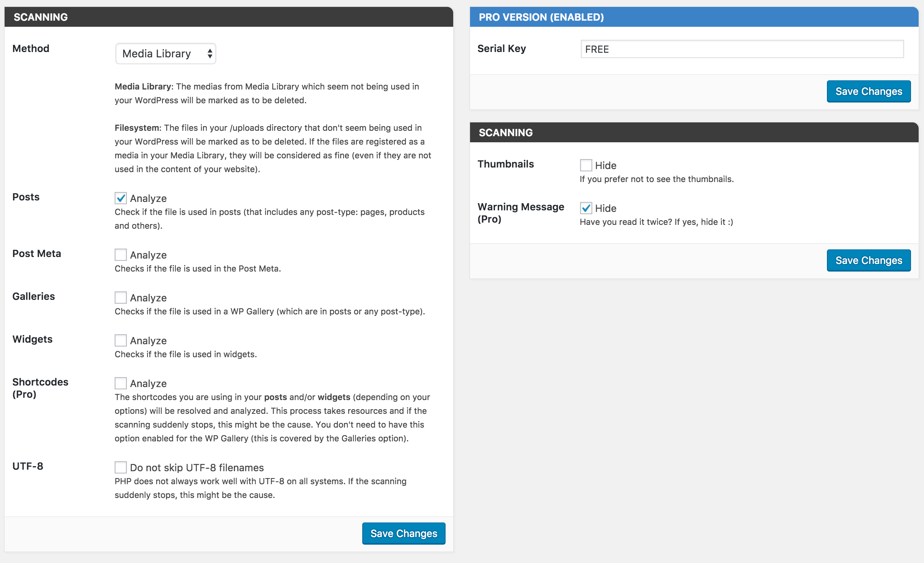Enable Shortcodes (Pro) Analyze checkbox
This screenshot has height=563, width=924.
(121, 383)
